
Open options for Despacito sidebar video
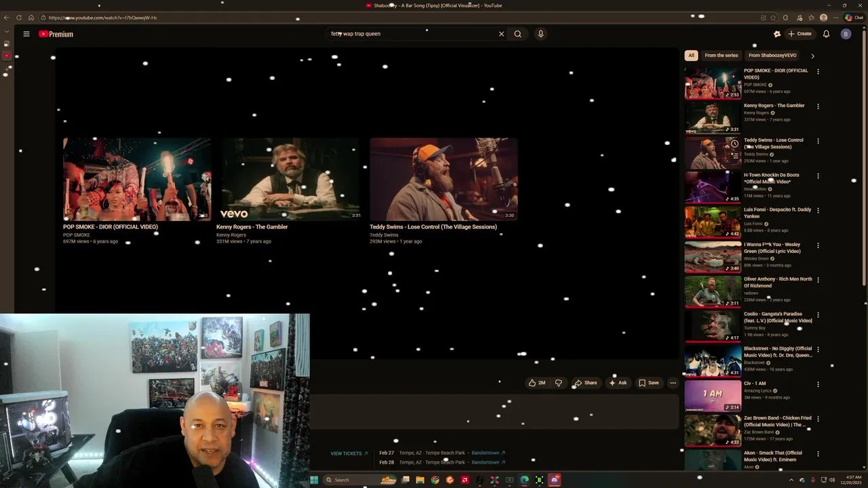point(818,210)
